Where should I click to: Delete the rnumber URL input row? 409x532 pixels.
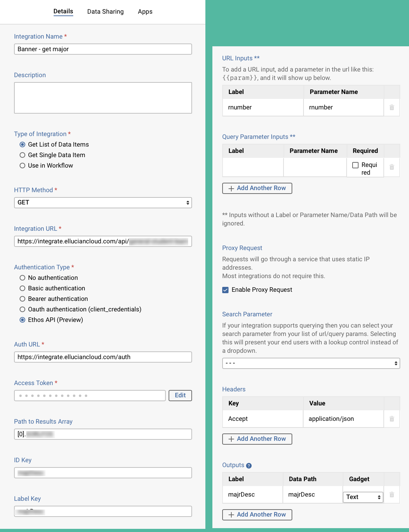[391, 107]
